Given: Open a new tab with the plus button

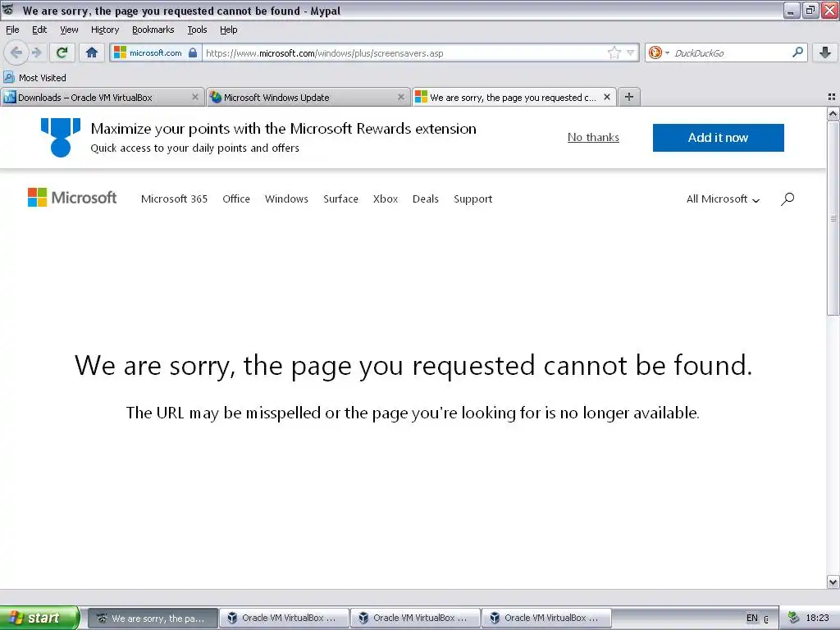Looking at the screenshot, I should click(x=629, y=97).
